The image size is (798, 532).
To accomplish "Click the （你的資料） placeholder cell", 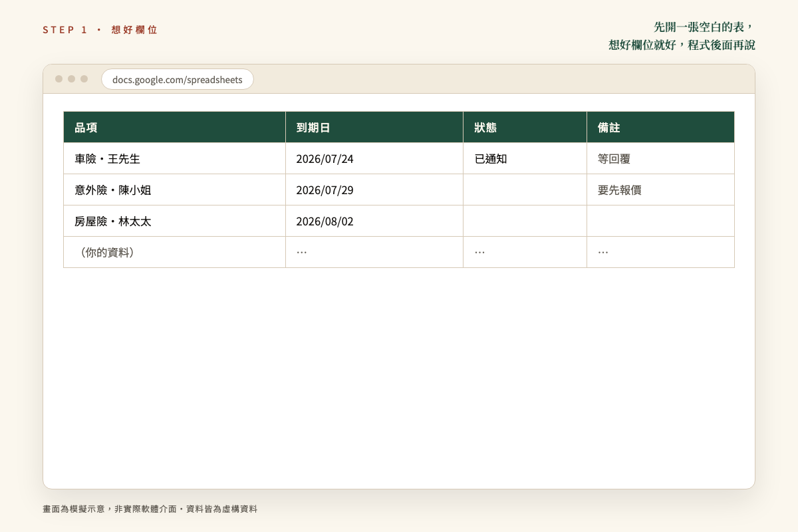I will (174, 252).
